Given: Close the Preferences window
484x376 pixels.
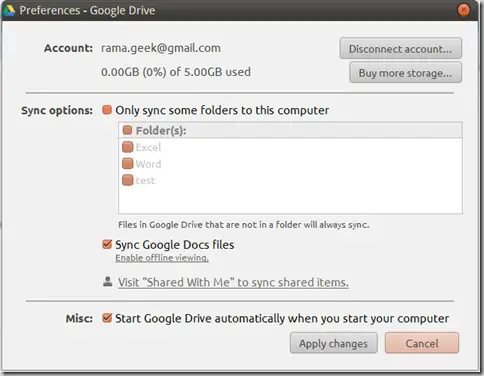Looking at the screenshot, I should point(463,10).
